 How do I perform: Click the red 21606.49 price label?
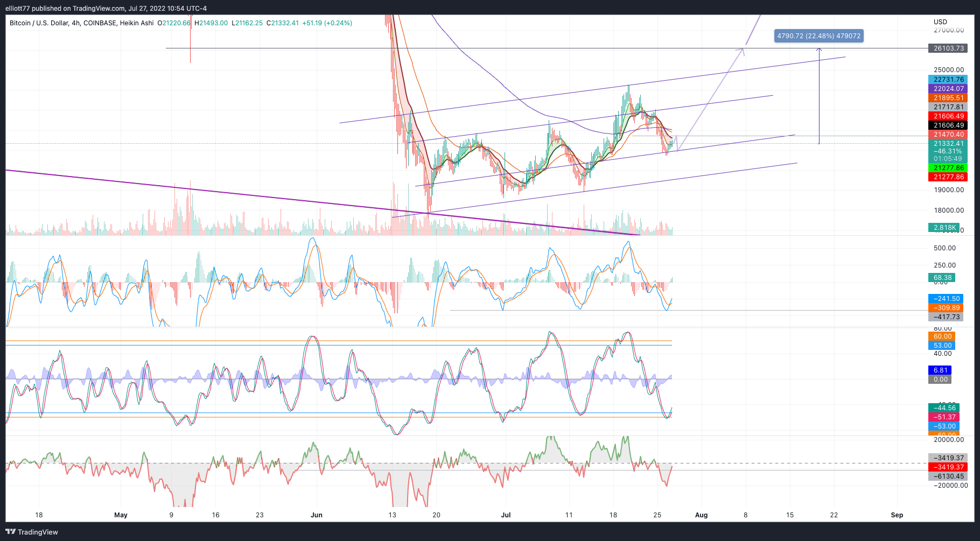[948, 116]
